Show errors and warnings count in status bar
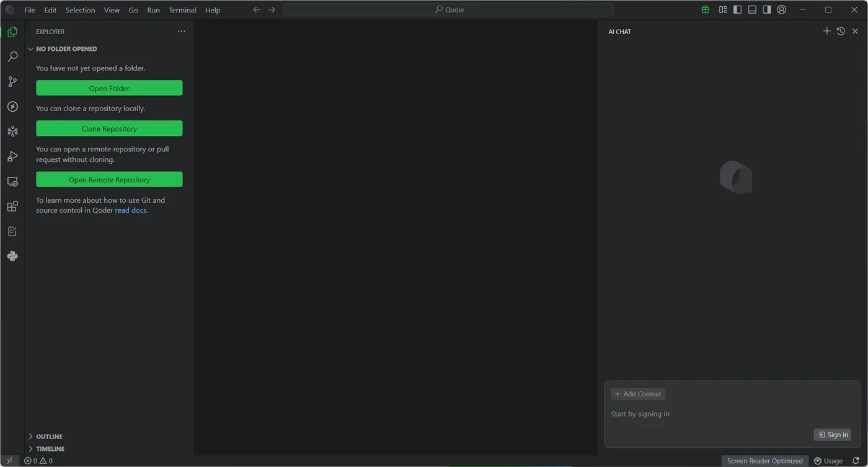Screen dimensions: 868x467 coord(38,461)
